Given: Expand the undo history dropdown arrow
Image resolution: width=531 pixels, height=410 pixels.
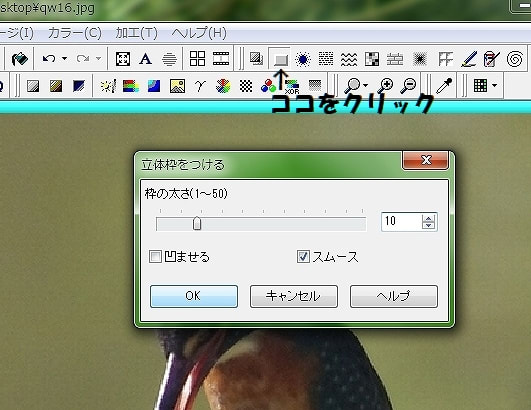Looking at the screenshot, I should click(64, 59).
